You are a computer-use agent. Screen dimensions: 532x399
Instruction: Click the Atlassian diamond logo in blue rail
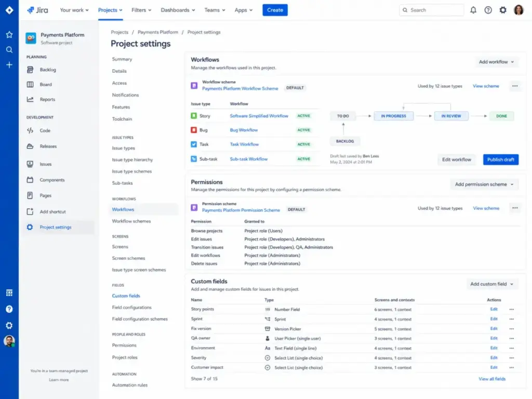pos(9,10)
